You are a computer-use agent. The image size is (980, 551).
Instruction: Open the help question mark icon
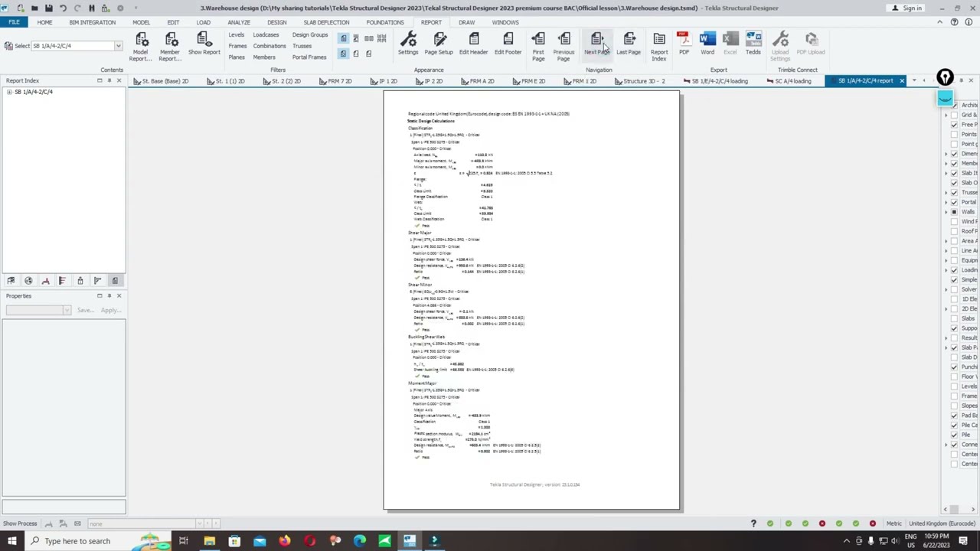click(955, 22)
